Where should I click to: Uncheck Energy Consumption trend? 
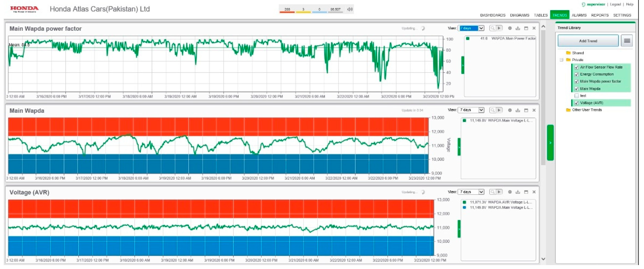tap(577, 74)
